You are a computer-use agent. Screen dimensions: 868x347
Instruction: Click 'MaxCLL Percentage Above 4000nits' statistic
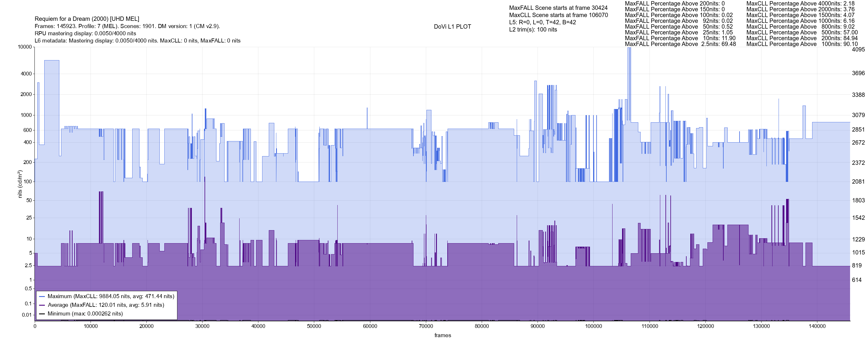click(x=800, y=4)
